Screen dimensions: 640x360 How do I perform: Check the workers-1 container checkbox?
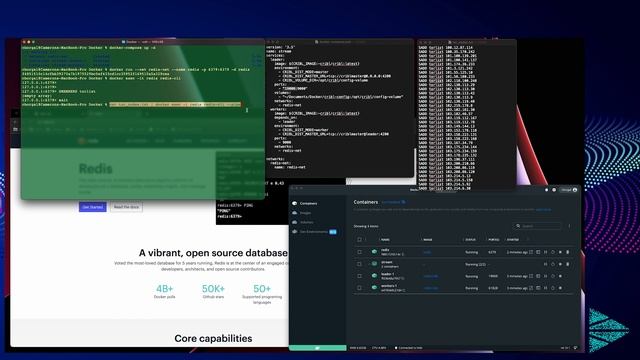coord(359,288)
